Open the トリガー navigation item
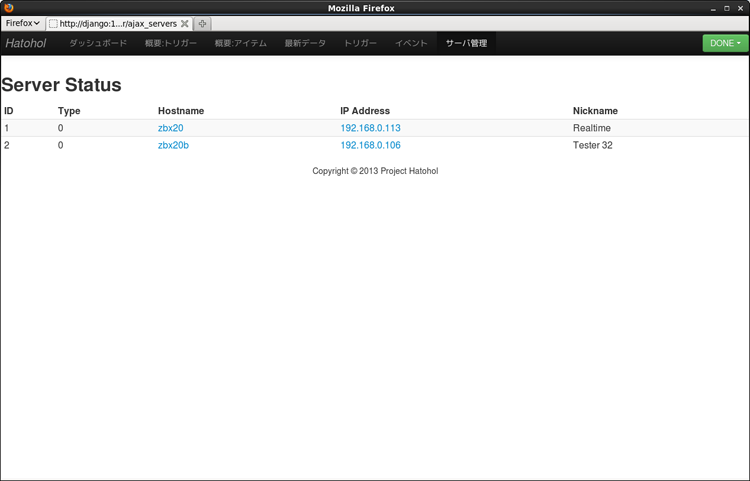This screenshot has width=750, height=481. tap(360, 43)
